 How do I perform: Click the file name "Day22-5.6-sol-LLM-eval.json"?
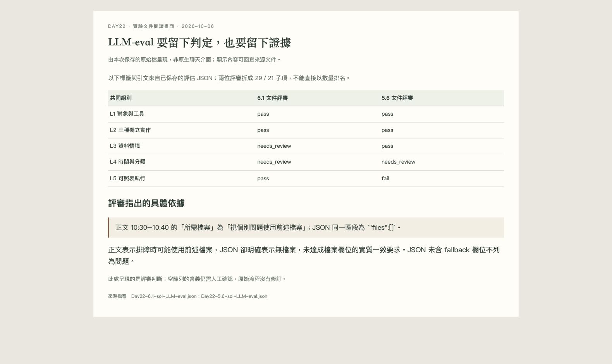(234, 296)
